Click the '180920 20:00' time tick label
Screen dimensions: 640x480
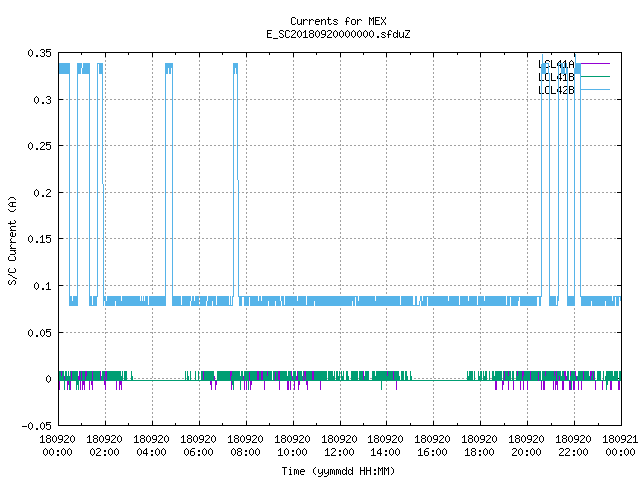[526, 446]
